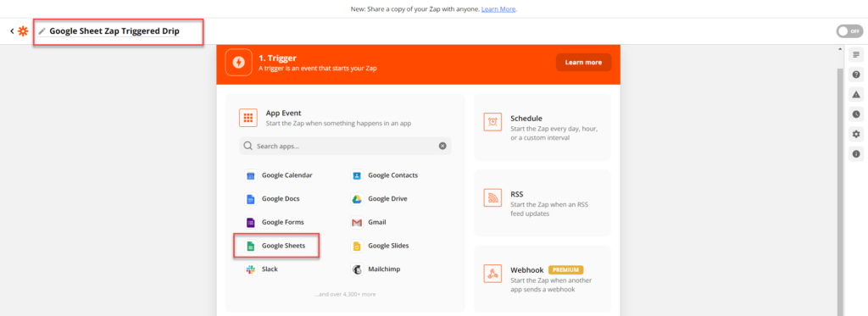
Task: Click the Webhook icon
Action: click(x=492, y=274)
